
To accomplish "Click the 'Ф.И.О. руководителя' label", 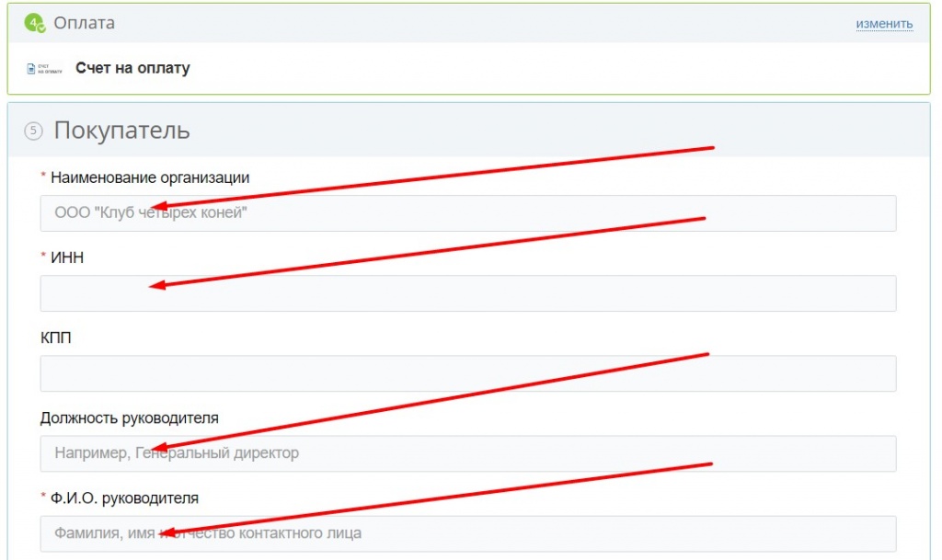I will [124, 497].
